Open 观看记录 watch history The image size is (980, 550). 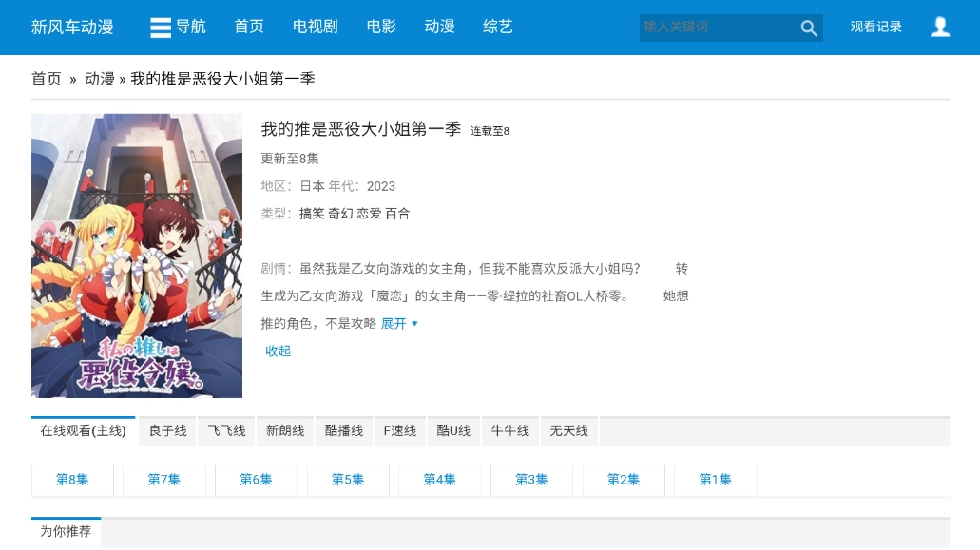pyautogui.click(x=875, y=27)
